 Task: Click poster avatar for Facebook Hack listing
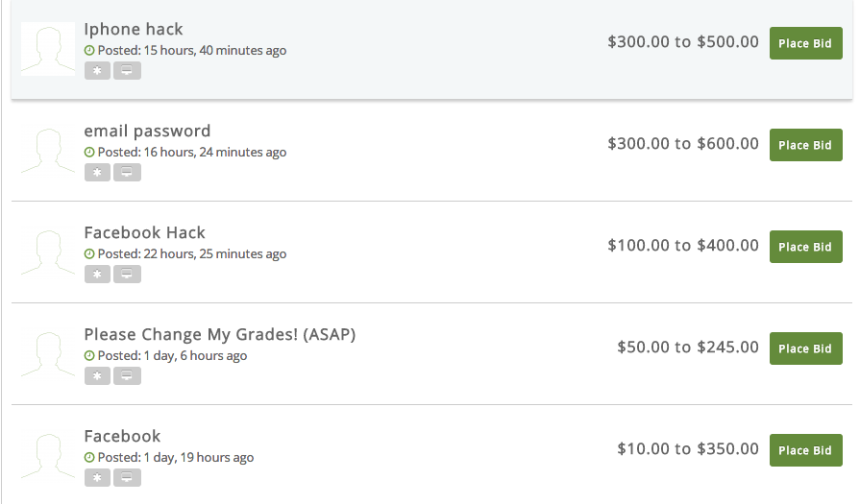pyautogui.click(x=48, y=252)
